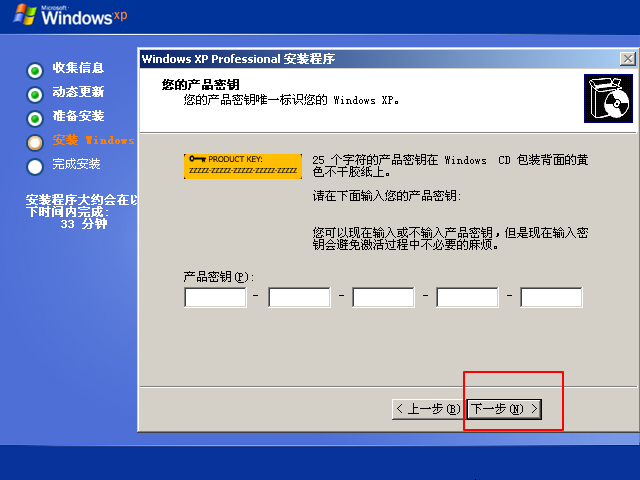This screenshot has width=640, height=480.
Task: Click the white 完成安装 step indicator
Action: pos(35,167)
